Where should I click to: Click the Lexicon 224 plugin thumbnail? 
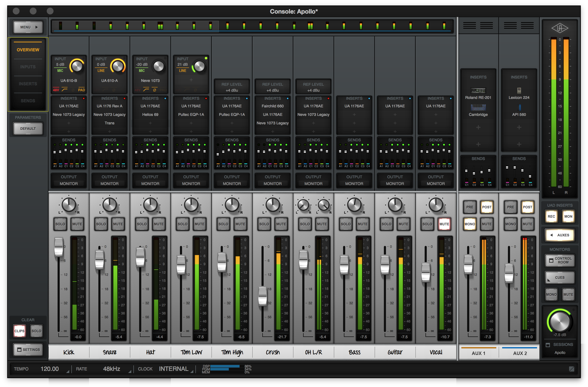[x=519, y=90]
